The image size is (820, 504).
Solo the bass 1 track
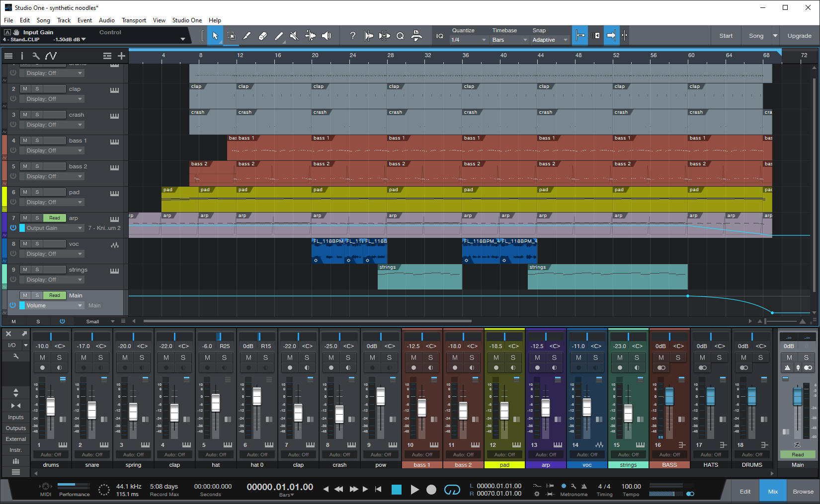tap(37, 141)
